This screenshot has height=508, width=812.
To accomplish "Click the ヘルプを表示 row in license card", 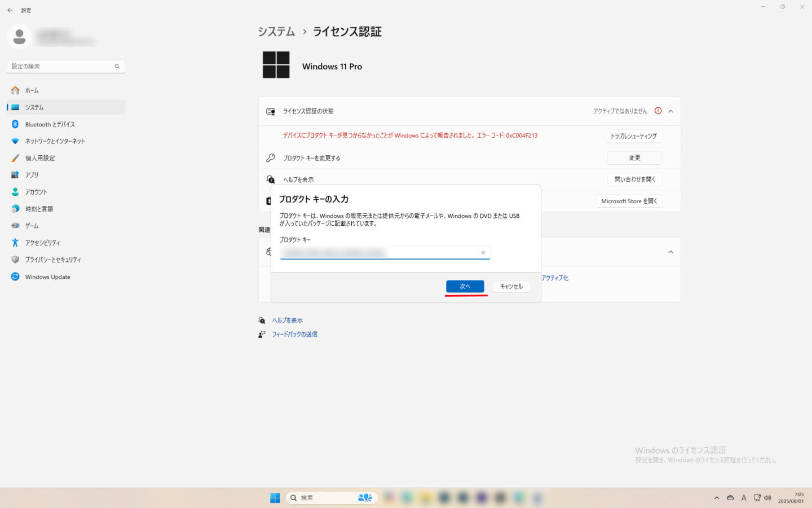I will [x=469, y=179].
